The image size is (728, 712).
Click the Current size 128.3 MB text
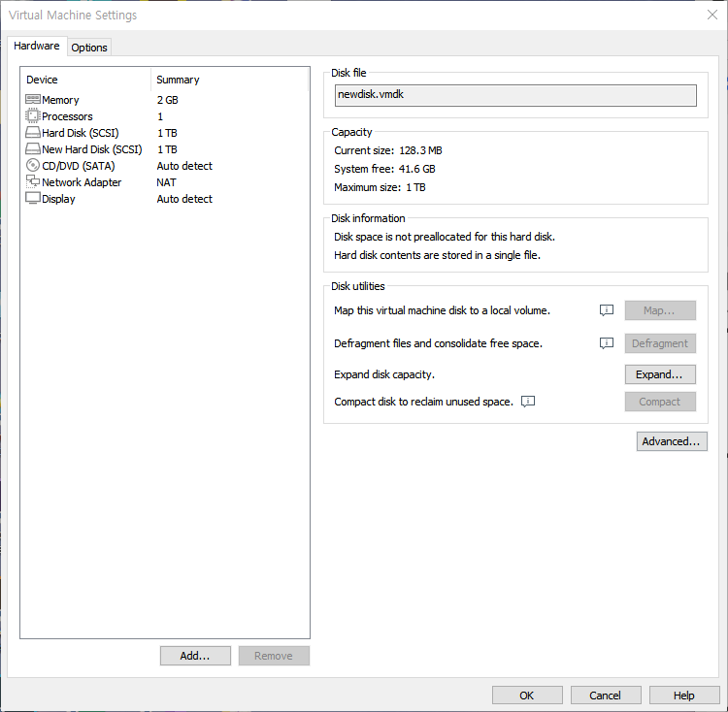pos(388,150)
